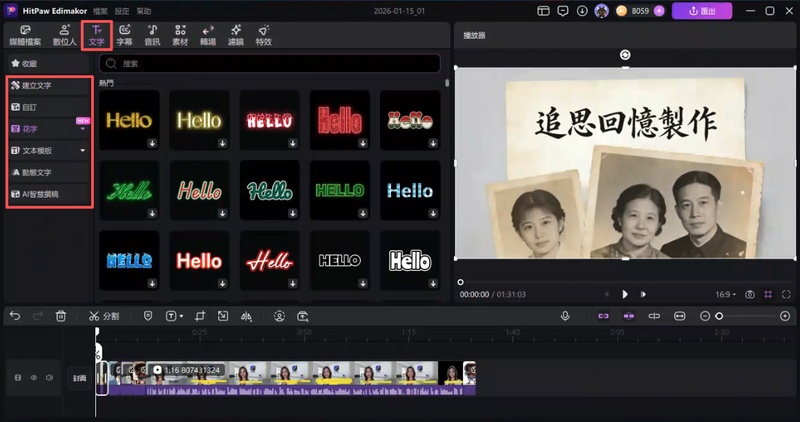Click the player progress bar handle

point(460,282)
